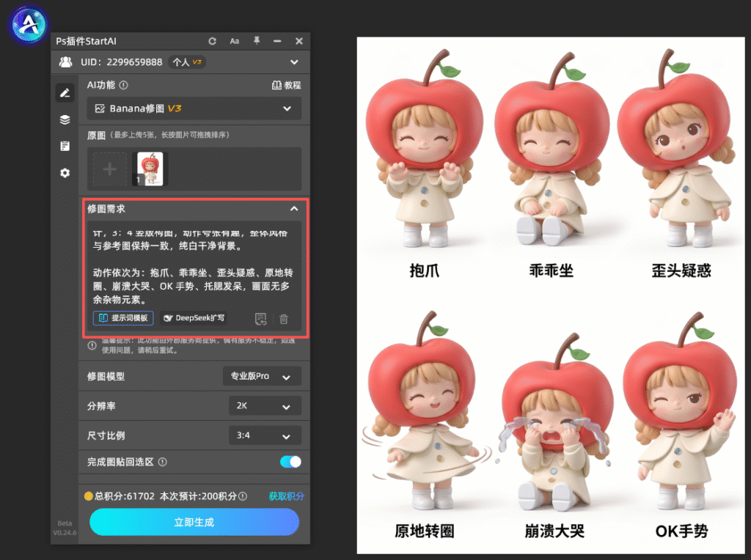Click the 个人 V3 membership badge

[187, 62]
